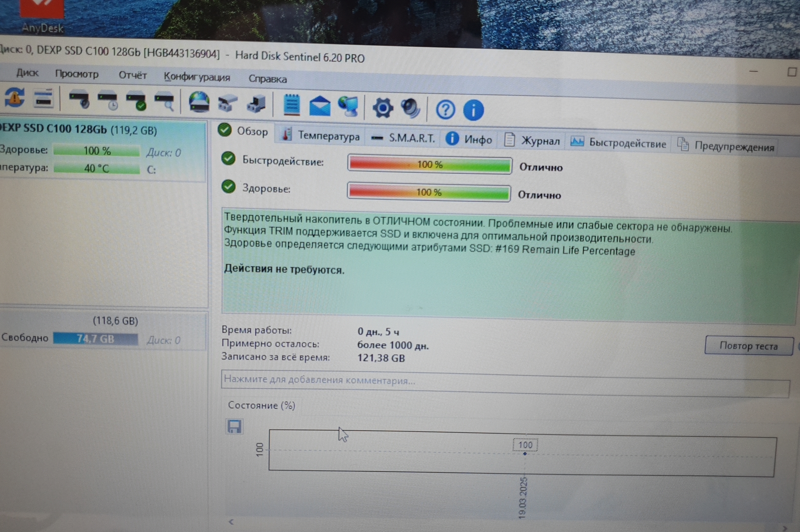The width and height of the screenshot is (800, 532).
Task: Click the blue info about icon
Action: 473,110
